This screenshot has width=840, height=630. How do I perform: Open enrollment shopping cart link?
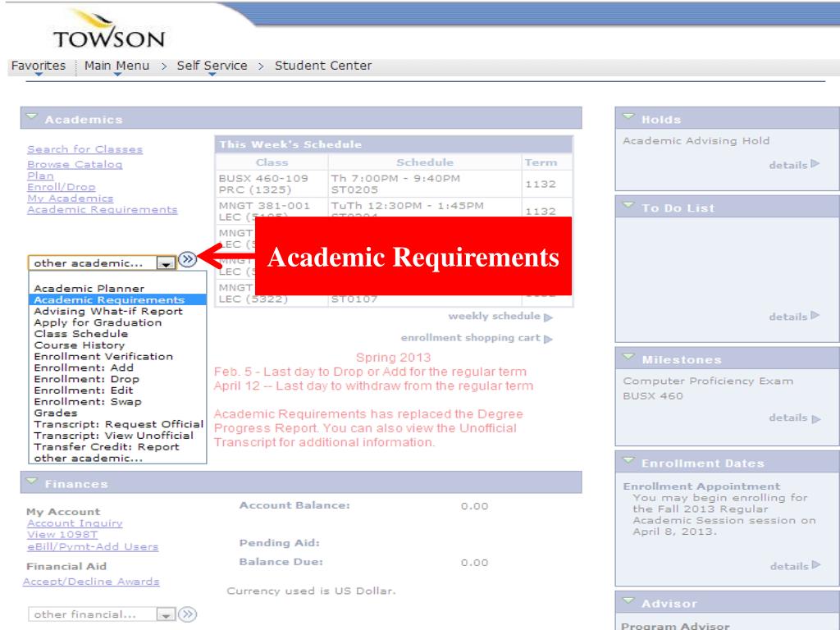pyautogui.click(x=477, y=338)
